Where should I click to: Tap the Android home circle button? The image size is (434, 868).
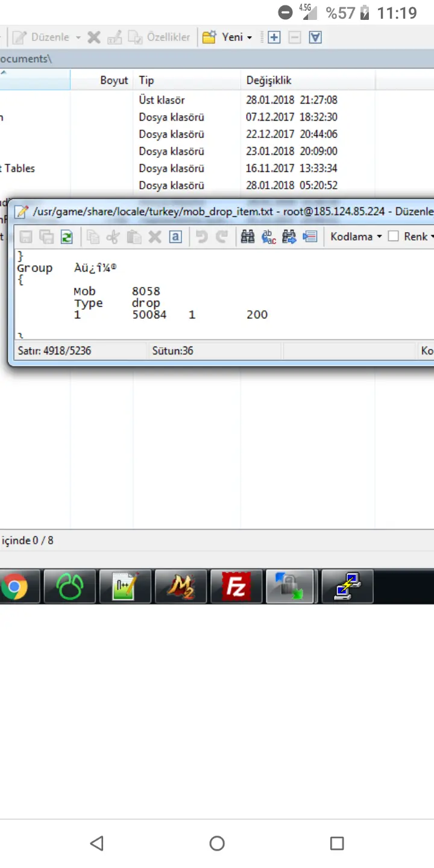tap(217, 843)
